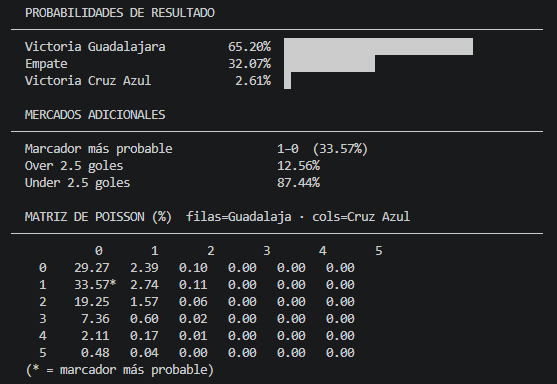Click the Victoria Cruz Azul label

point(88,81)
